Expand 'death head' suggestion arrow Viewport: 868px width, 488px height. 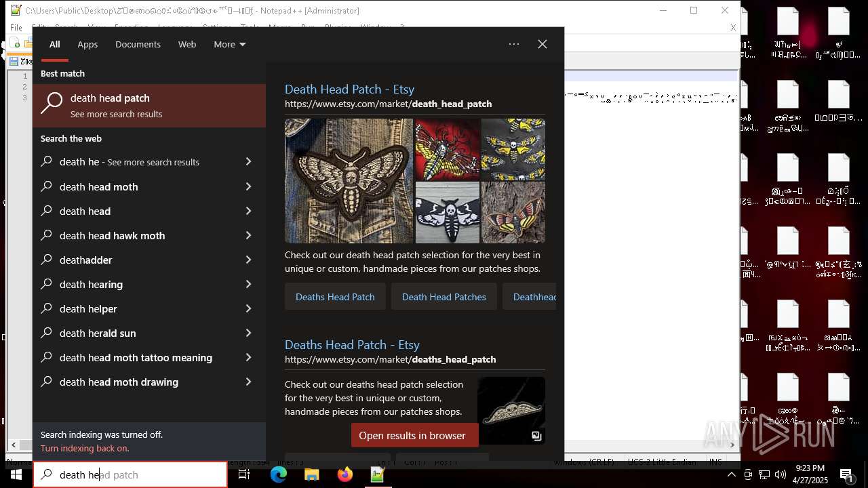click(x=248, y=211)
